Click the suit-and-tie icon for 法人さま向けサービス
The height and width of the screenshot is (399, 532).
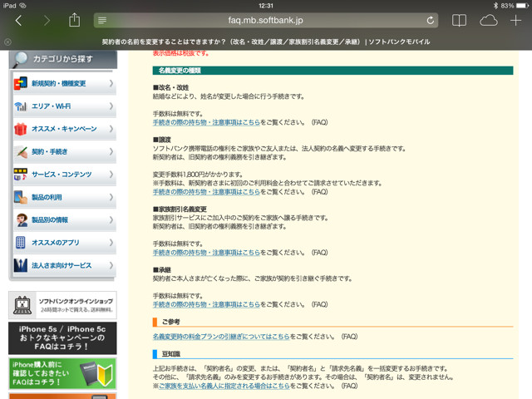[x=20, y=265]
